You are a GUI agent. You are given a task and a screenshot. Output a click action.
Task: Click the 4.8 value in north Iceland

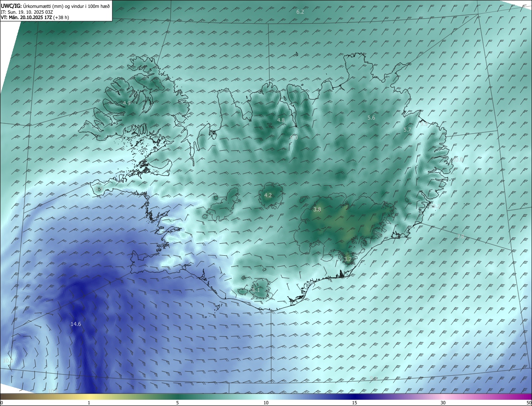pyautogui.click(x=281, y=120)
